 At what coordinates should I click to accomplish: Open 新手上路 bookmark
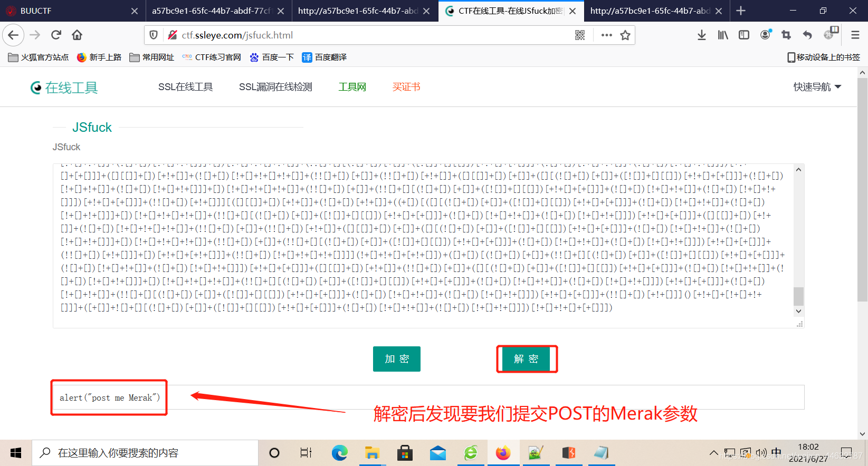pyautogui.click(x=99, y=57)
